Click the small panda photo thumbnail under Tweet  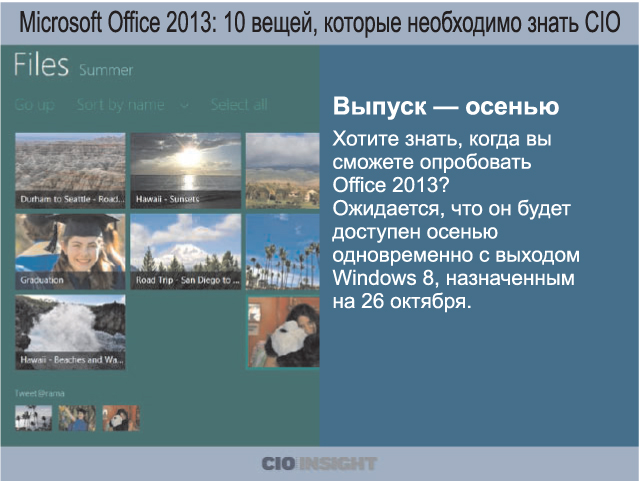coord(121,418)
